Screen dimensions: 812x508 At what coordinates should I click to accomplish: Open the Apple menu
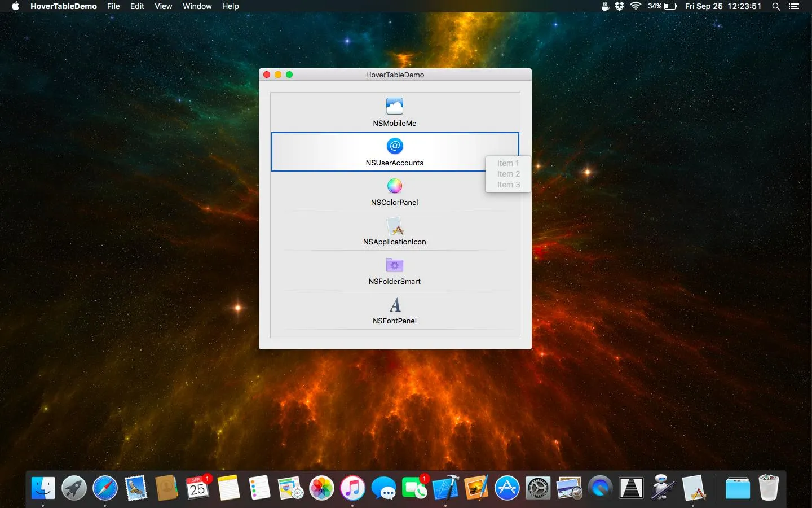(x=15, y=6)
